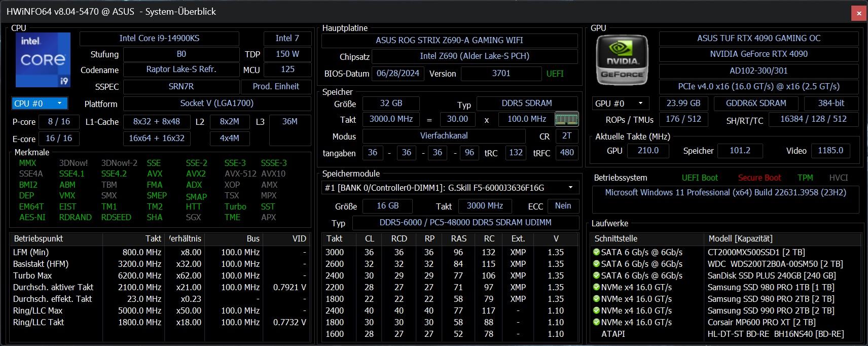Click the DDR5 SDRAM type field
This screenshot has width=868, height=346.
(527, 103)
